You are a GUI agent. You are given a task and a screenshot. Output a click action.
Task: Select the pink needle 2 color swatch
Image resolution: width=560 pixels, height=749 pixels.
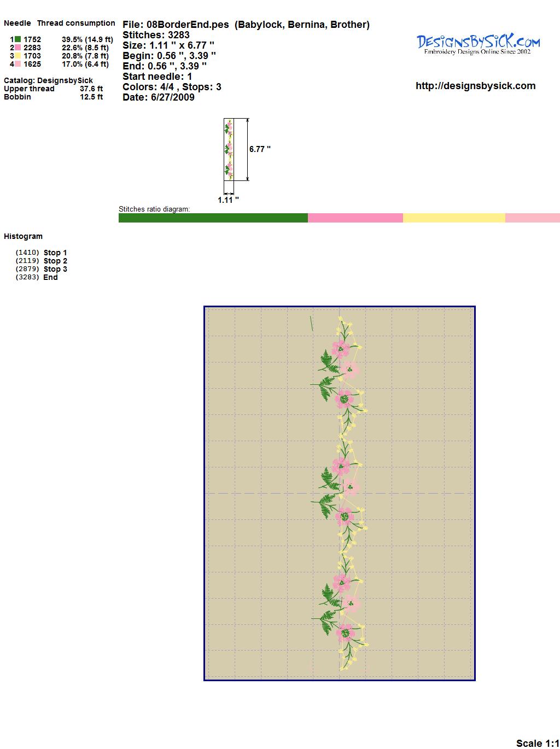pyautogui.click(x=18, y=48)
